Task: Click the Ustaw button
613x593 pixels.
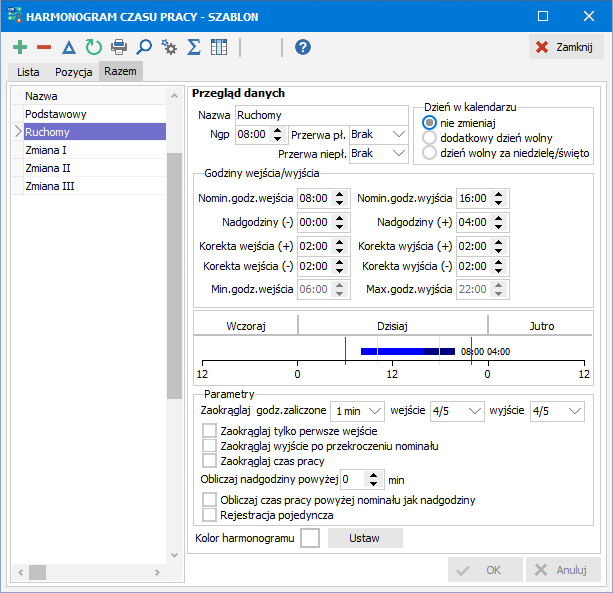Action: pyautogui.click(x=365, y=538)
